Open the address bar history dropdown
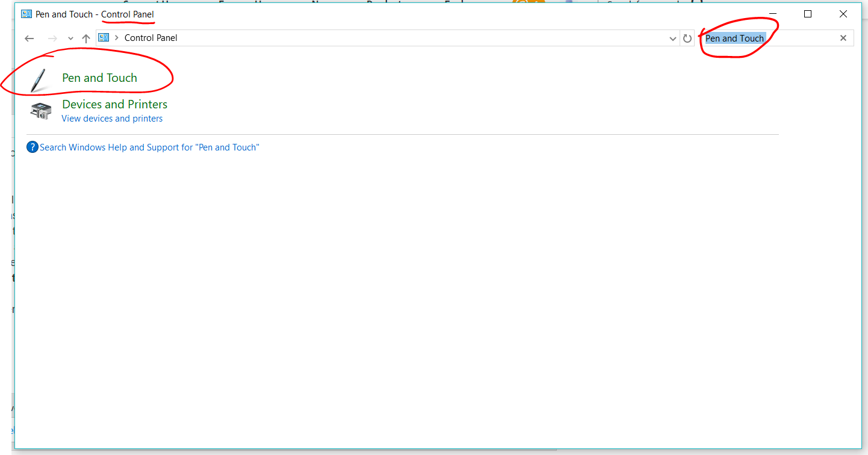 [673, 39]
